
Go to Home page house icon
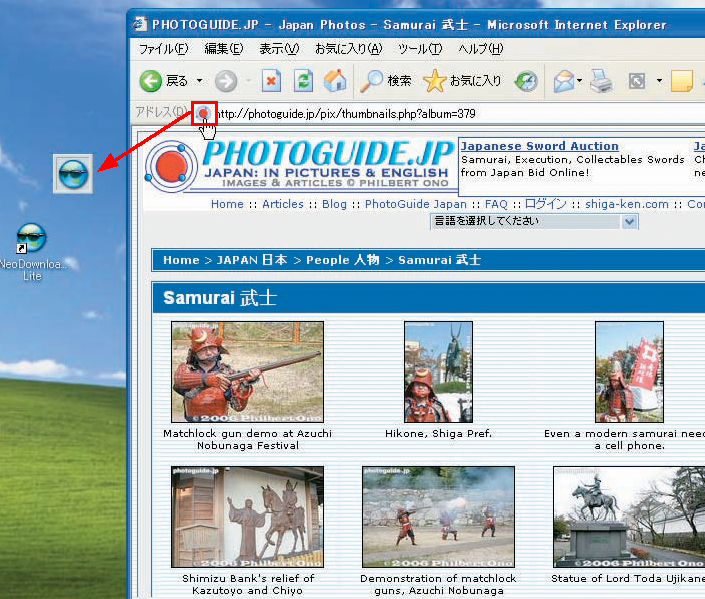point(335,81)
